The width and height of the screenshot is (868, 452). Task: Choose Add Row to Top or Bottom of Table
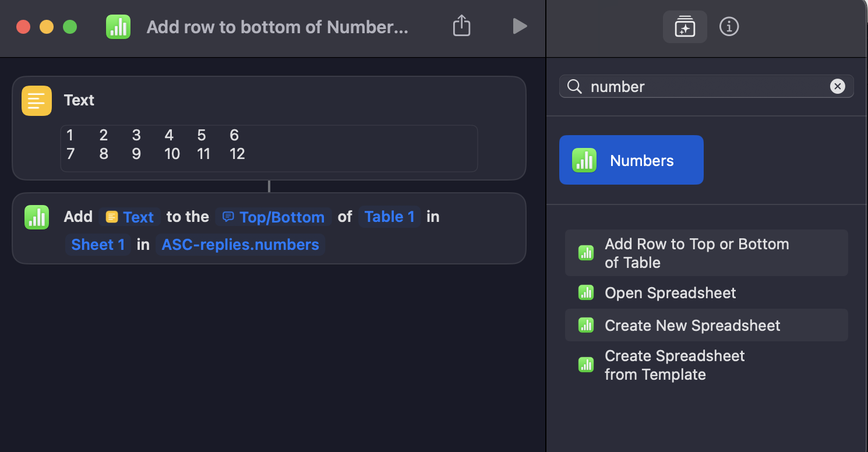tap(697, 253)
